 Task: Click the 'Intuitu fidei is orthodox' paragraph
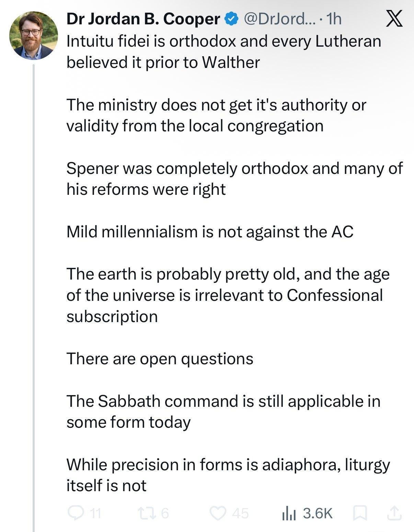[224, 52]
